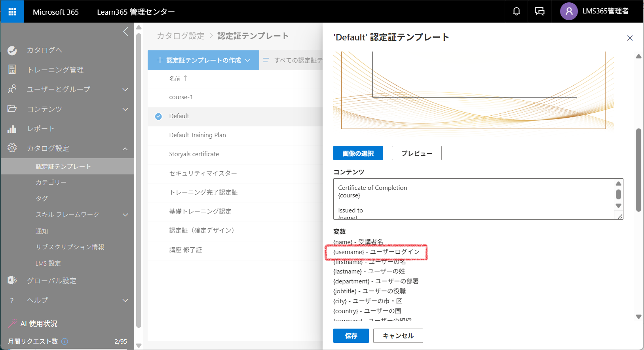Click the 画像の選択 button

pos(358,153)
